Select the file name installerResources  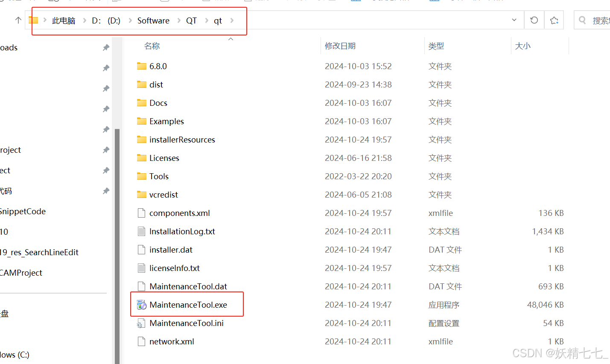click(x=182, y=140)
